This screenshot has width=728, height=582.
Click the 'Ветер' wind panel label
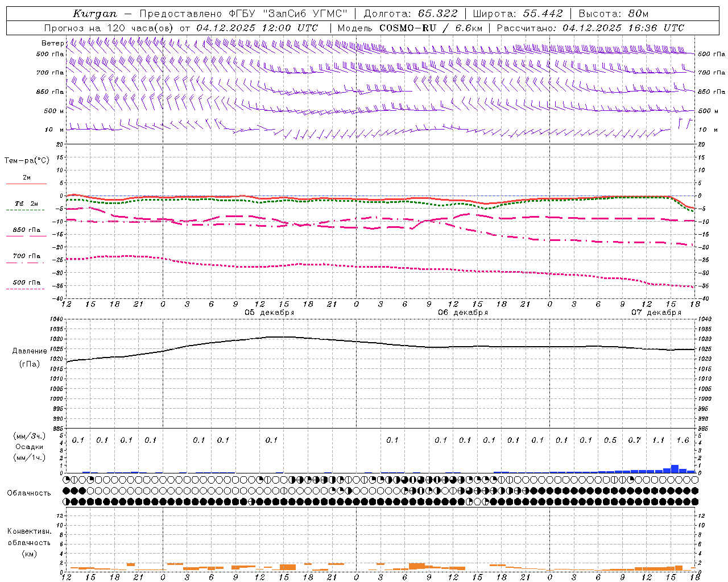(52, 43)
